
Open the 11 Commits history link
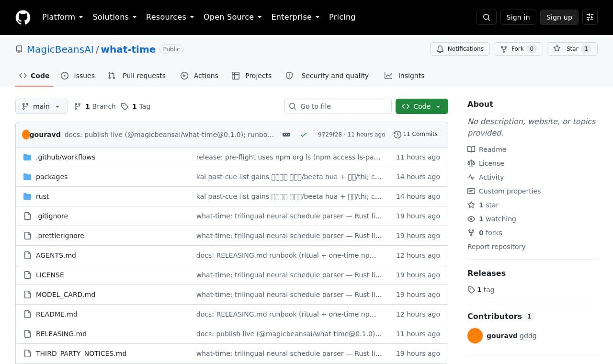point(416,134)
